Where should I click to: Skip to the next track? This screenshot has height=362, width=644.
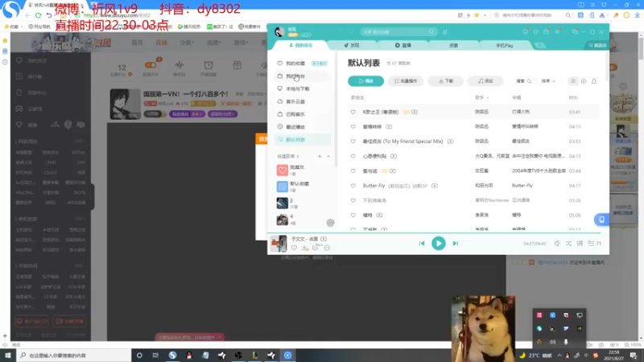click(456, 244)
